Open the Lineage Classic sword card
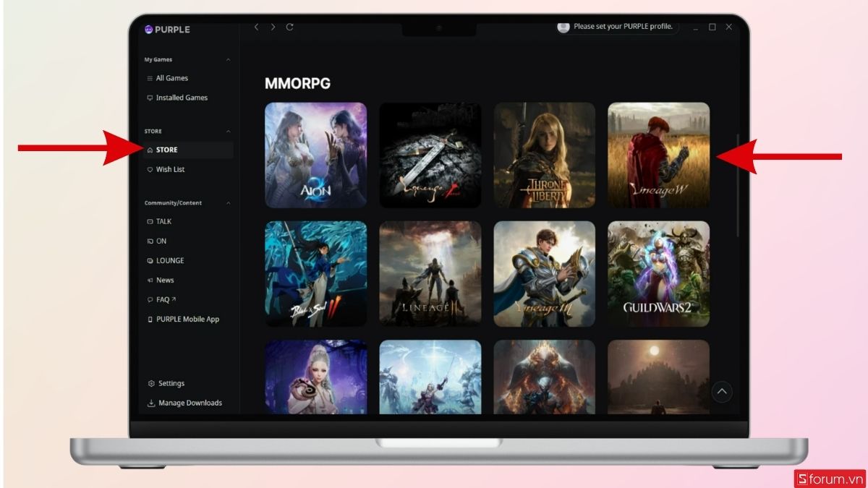 pyautogui.click(x=430, y=155)
